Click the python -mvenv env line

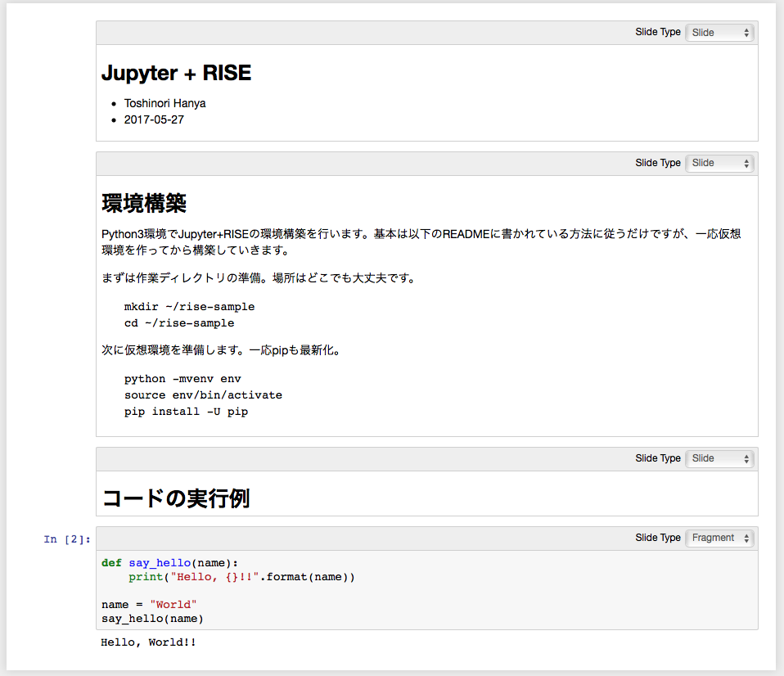pyautogui.click(x=182, y=379)
